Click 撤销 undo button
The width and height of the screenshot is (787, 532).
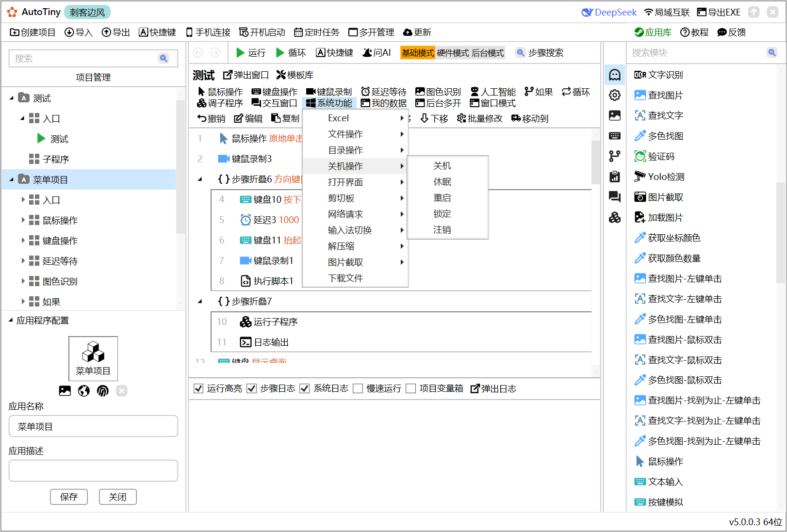tap(211, 118)
